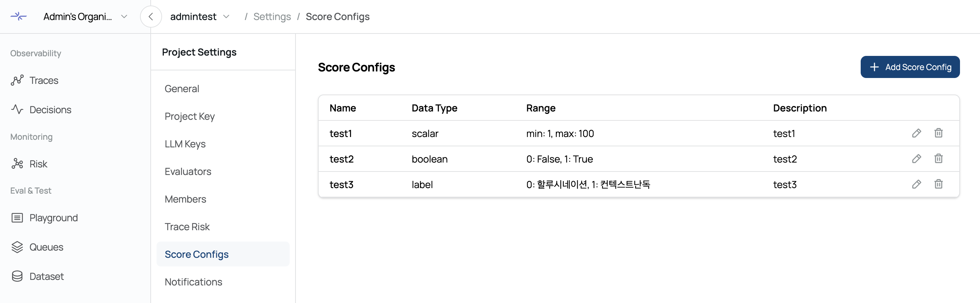
Task: Click the edit pencil icon for test1
Action: [x=917, y=133]
